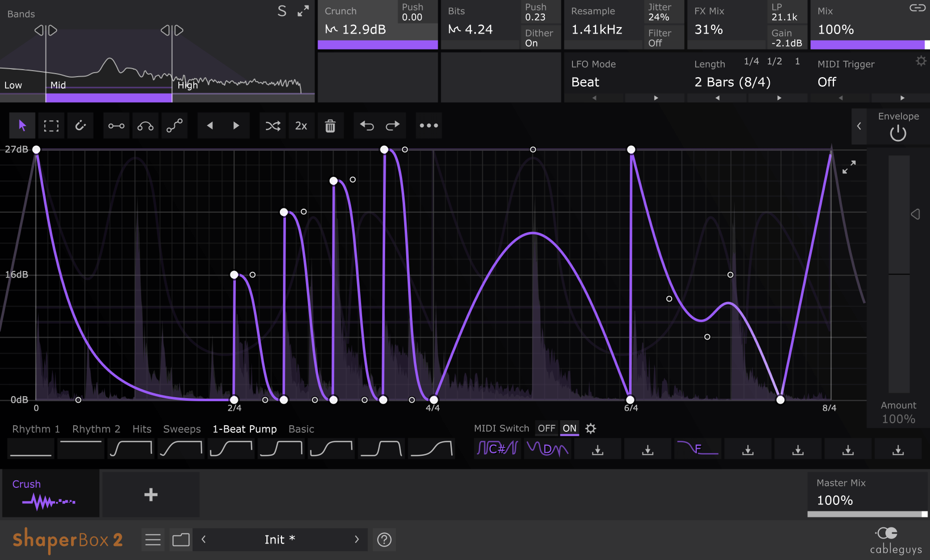Viewport: 930px width, 560px height.
Task: Select the straight line node tool
Action: click(x=116, y=126)
